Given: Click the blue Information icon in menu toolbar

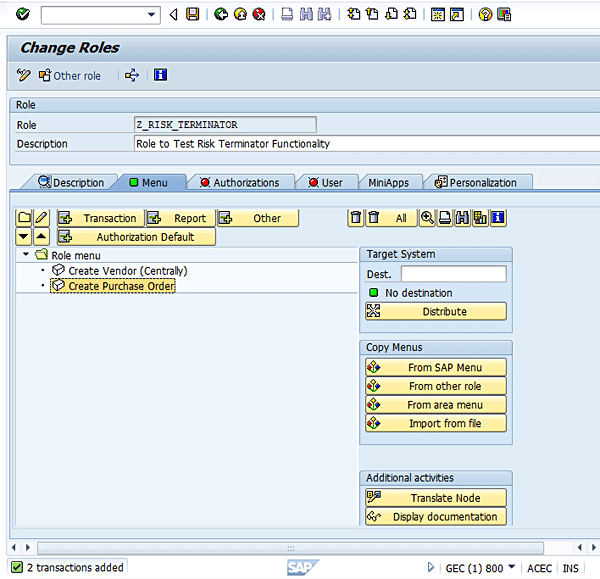Looking at the screenshot, I should tap(498, 218).
